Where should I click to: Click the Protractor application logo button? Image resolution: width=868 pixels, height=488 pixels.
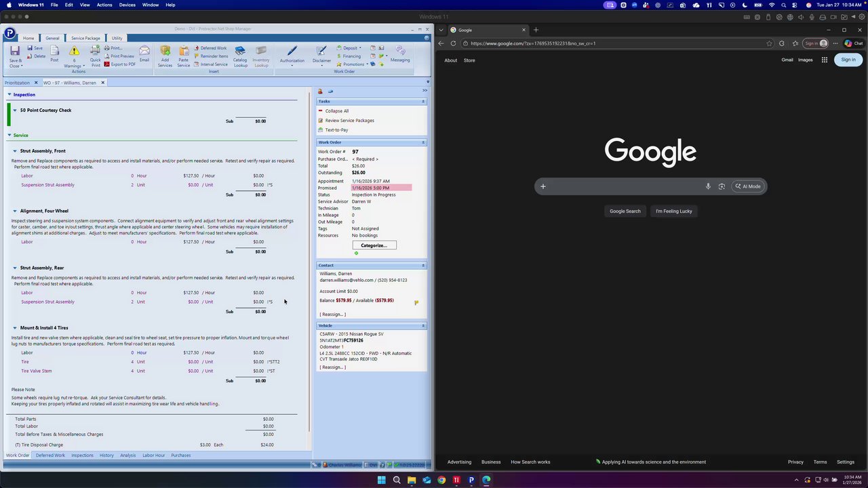[9, 33]
